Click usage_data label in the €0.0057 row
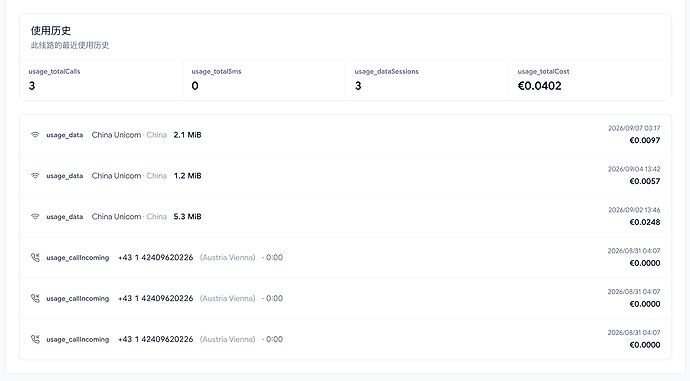690x381 pixels. 65,176
